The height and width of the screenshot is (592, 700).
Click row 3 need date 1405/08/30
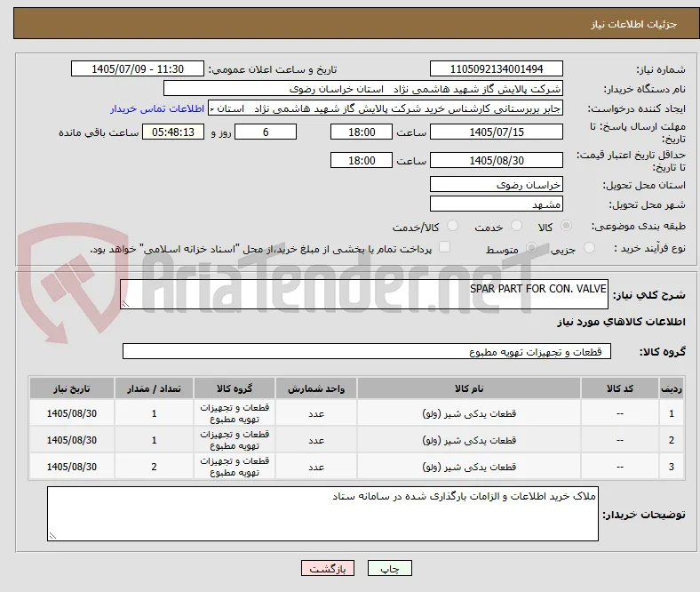[x=72, y=467]
